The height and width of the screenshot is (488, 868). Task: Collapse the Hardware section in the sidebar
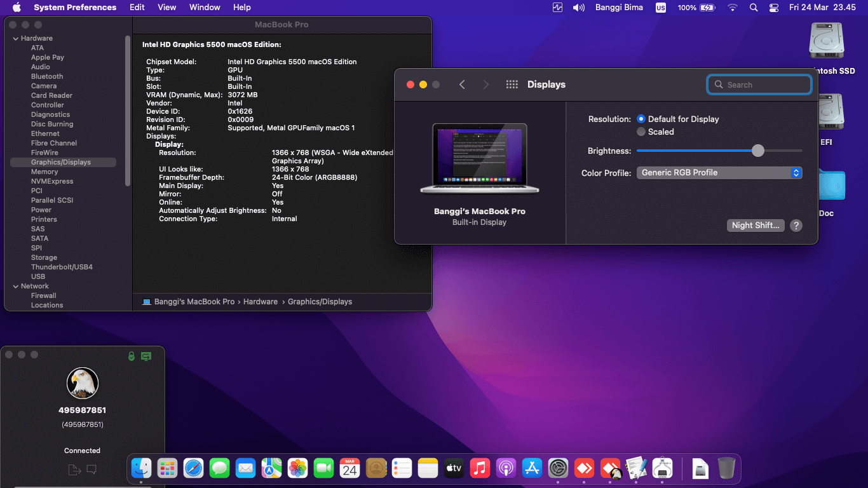(14, 38)
